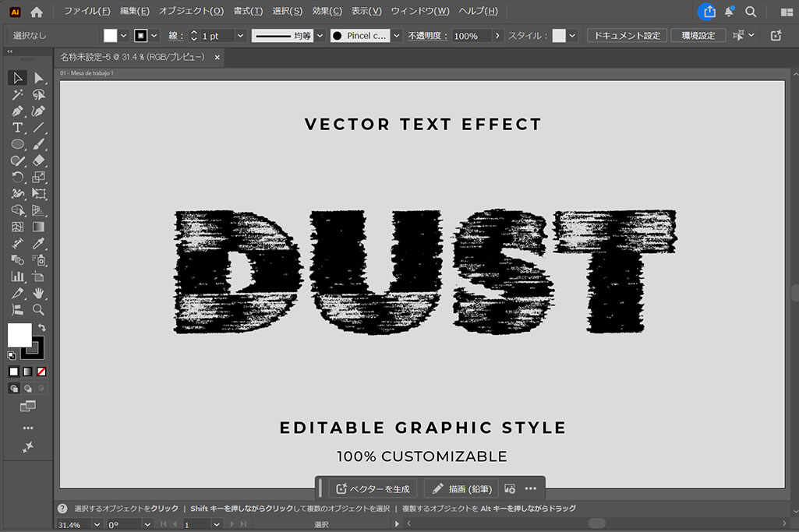Select the Eyedropper tool
The image size is (799, 532).
tap(38, 244)
